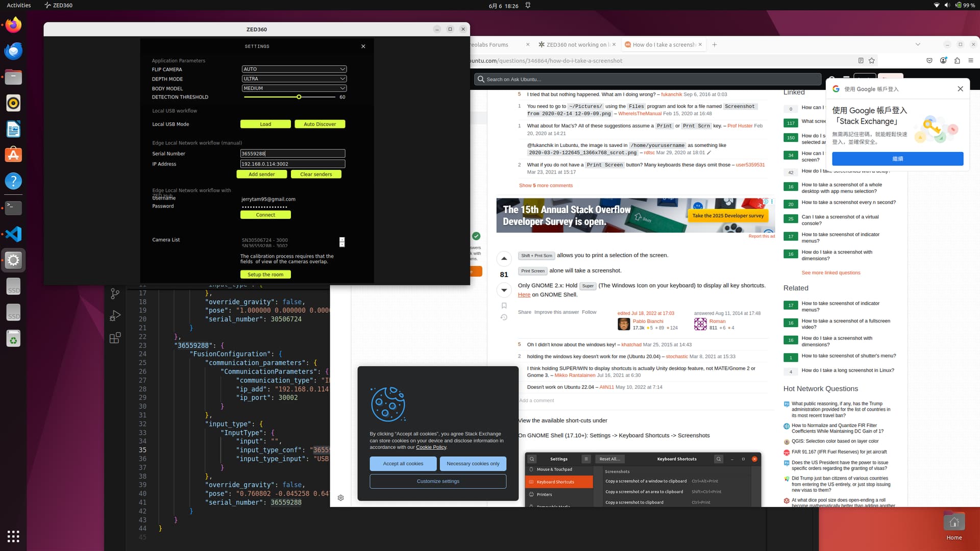
Task: Click the Camera List scrollbar
Action: tap(342, 242)
